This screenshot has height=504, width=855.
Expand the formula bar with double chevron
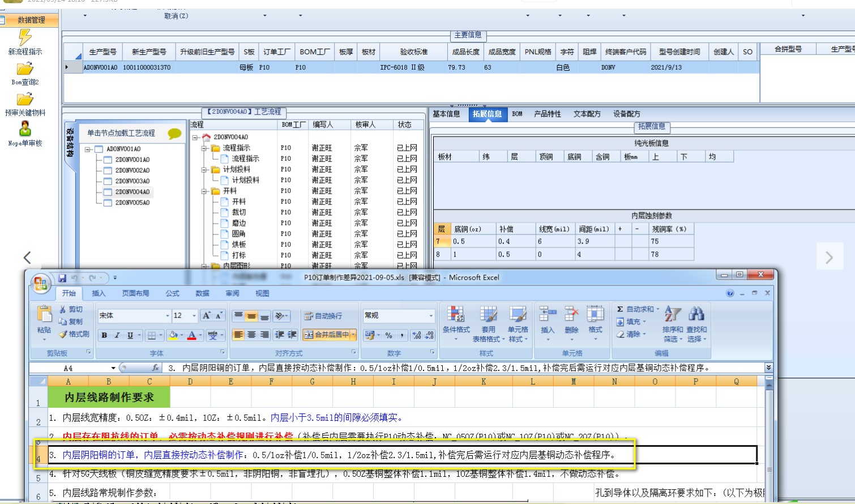tap(768, 368)
